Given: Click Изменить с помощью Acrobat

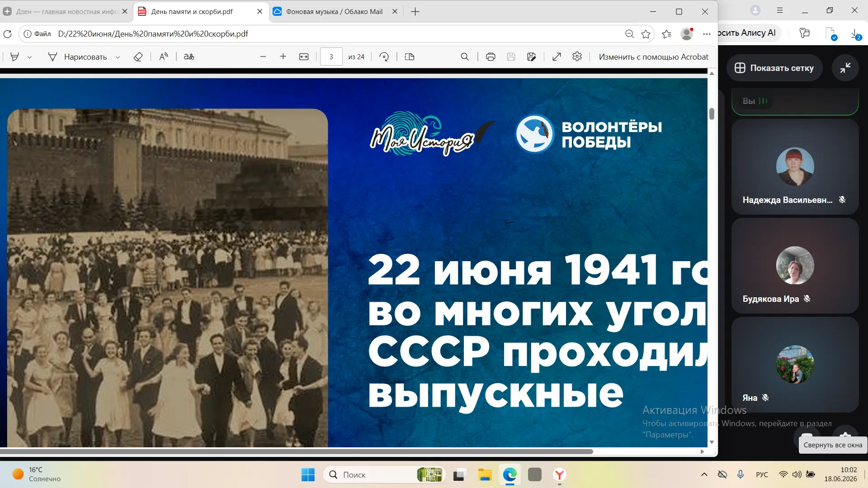Looking at the screenshot, I should [653, 57].
